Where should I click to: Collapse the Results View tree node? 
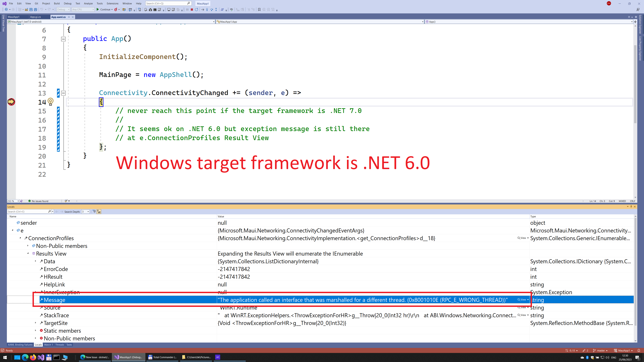(x=28, y=253)
